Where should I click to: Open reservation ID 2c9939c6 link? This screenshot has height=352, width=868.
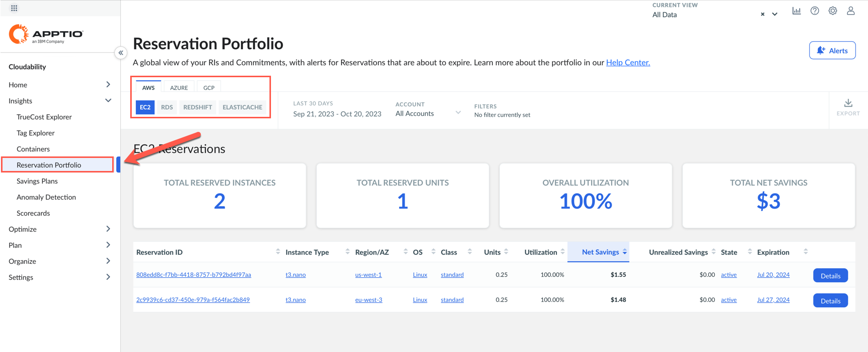coord(193,300)
